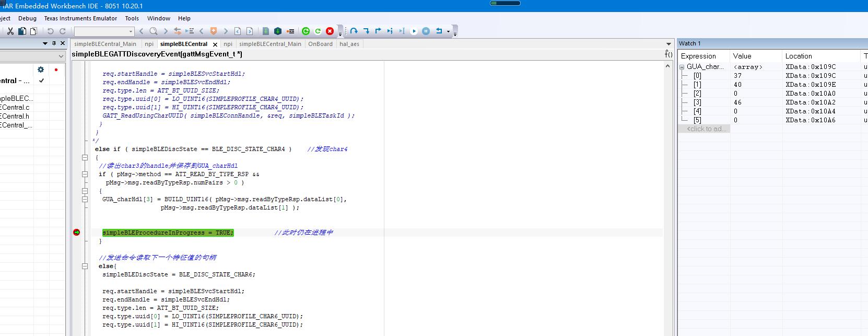This screenshot has width=868, height=336.
Task: Toggle breakpoint on simpleBLEProcedureInProgress line
Action: point(77,233)
